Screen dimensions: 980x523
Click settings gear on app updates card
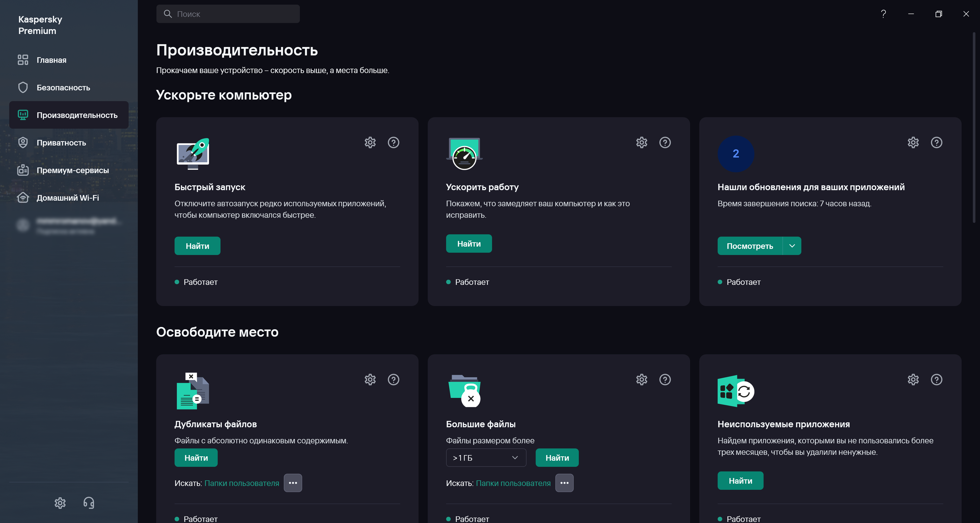tap(913, 142)
